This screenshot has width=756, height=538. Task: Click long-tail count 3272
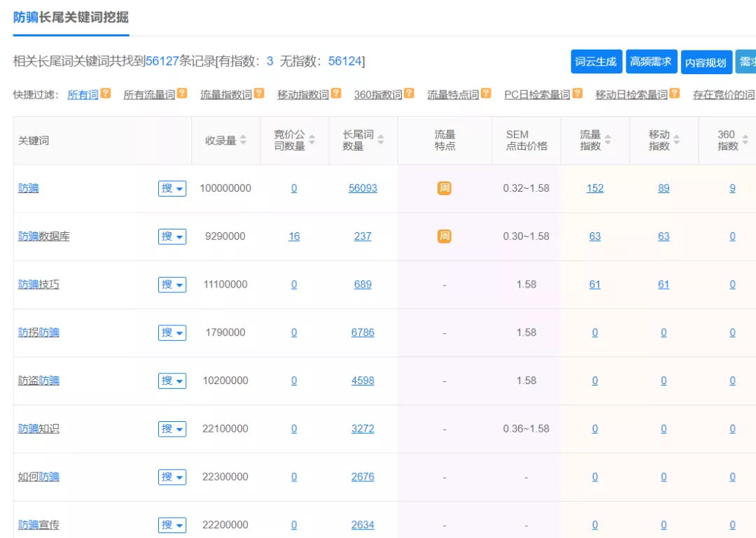pyautogui.click(x=363, y=429)
